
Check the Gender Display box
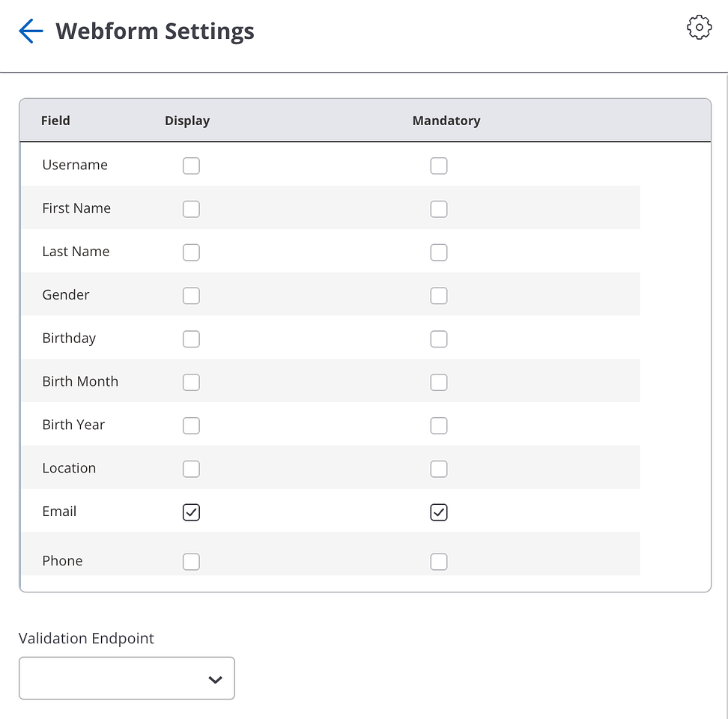[x=191, y=296]
